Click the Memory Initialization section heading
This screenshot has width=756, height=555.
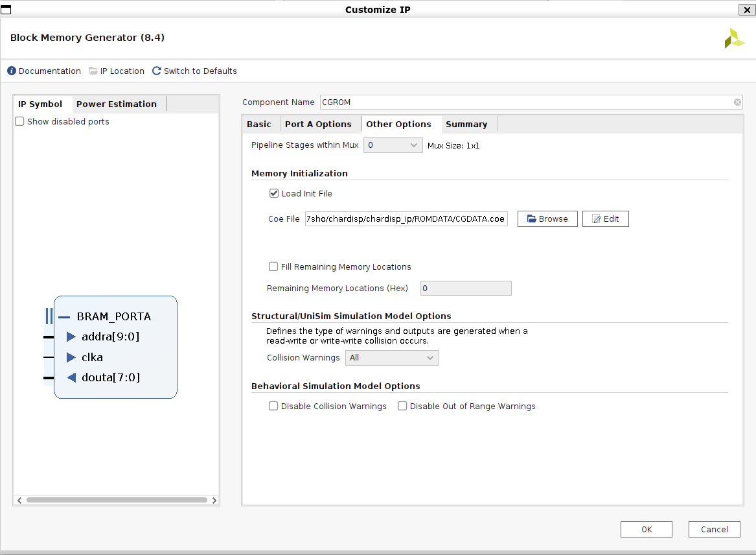(299, 173)
